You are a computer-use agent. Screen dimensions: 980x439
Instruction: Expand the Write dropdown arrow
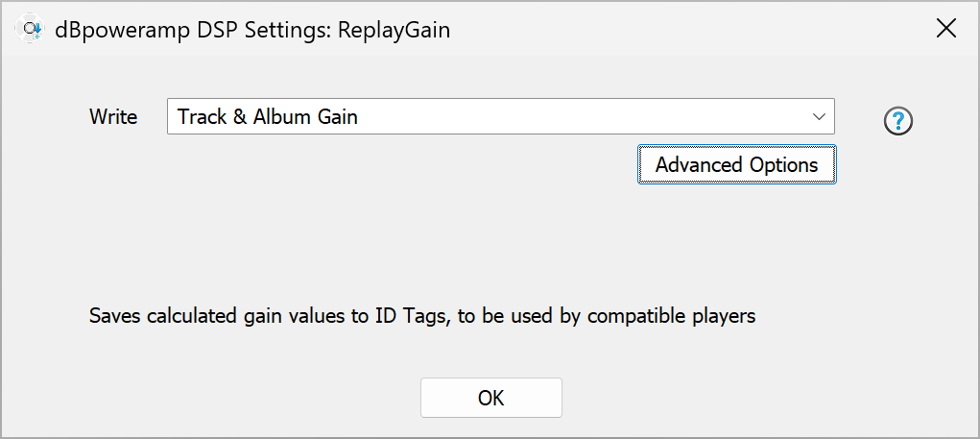pyautogui.click(x=819, y=117)
